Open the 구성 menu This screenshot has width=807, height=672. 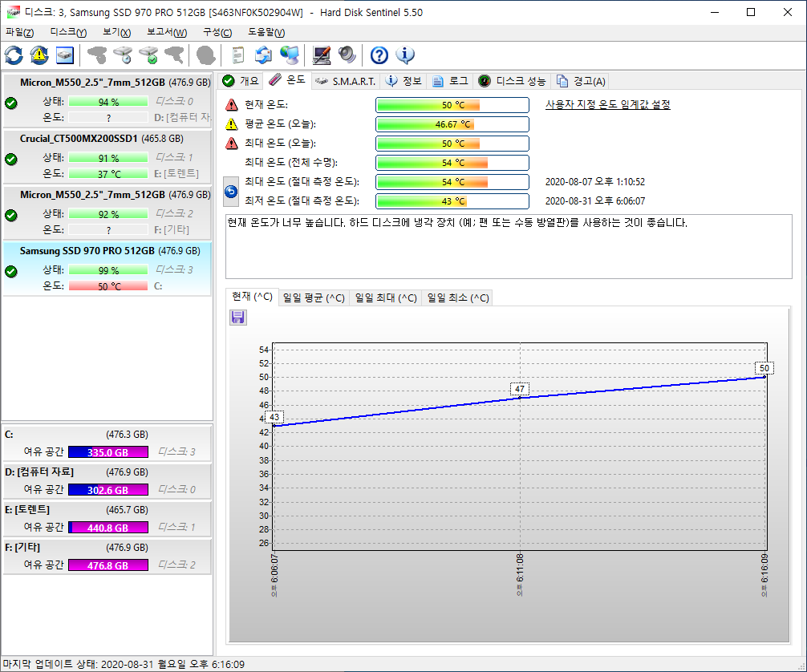pos(217,32)
